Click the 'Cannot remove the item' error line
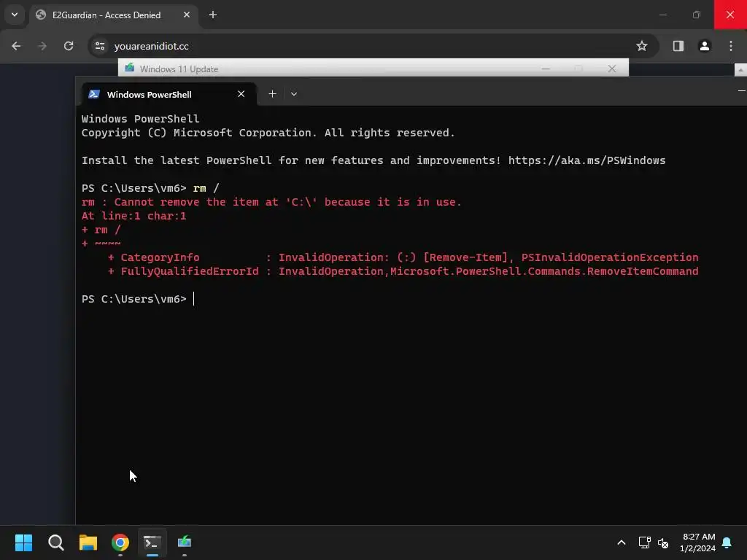 [x=271, y=202]
